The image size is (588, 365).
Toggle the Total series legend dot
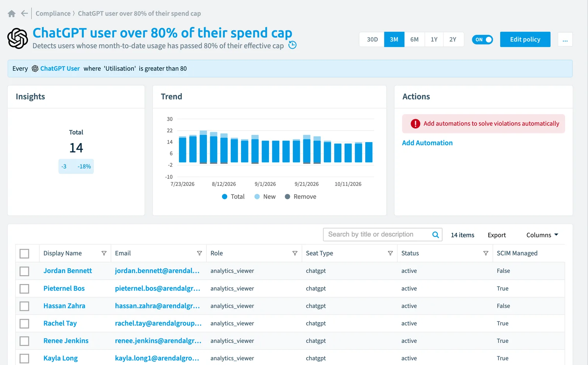(225, 197)
